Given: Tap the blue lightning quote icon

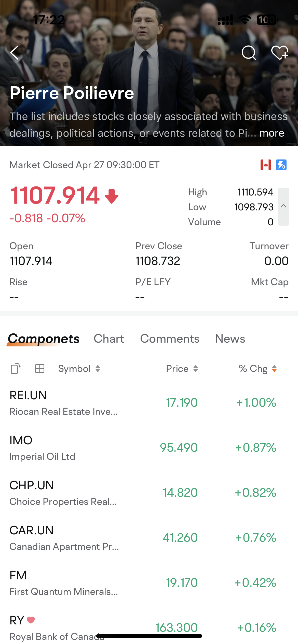Looking at the screenshot, I should pos(281,165).
